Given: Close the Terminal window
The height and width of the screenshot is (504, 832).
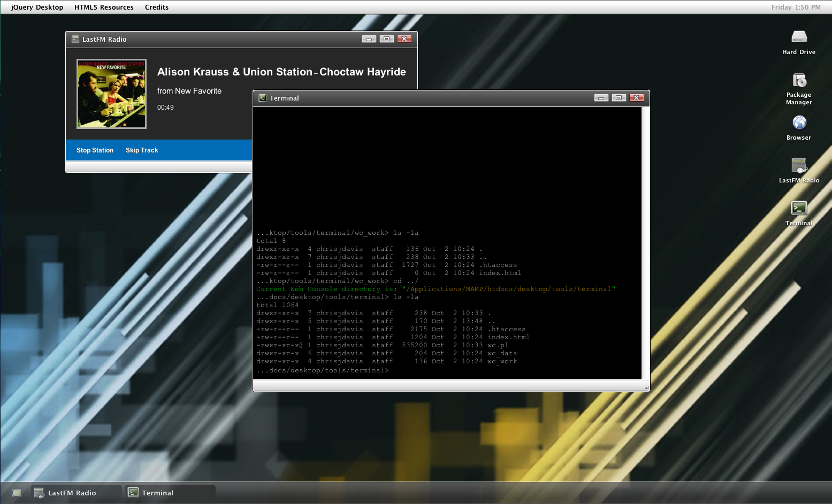Looking at the screenshot, I should click(x=637, y=98).
